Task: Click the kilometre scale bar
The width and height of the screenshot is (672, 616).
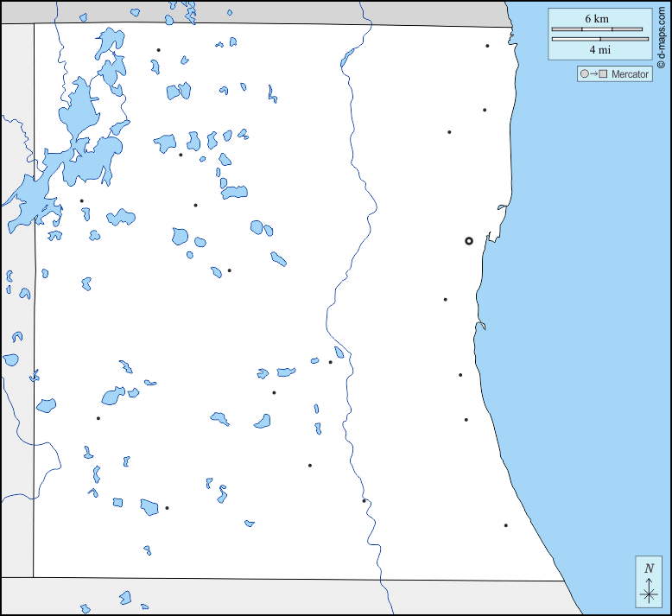Action: tap(597, 29)
